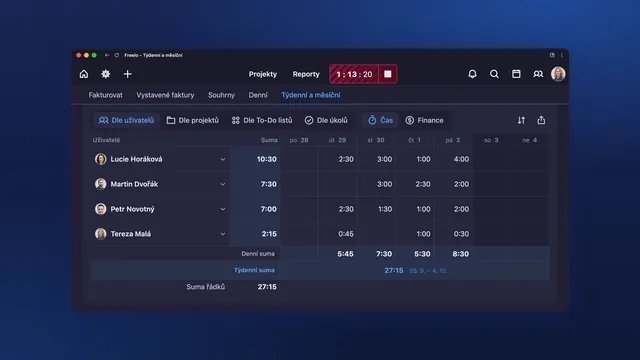The width and height of the screenshot is (640, 360).
Task: Click Petr Novotný sum 7:00
Action: click(x=269, y=209)
